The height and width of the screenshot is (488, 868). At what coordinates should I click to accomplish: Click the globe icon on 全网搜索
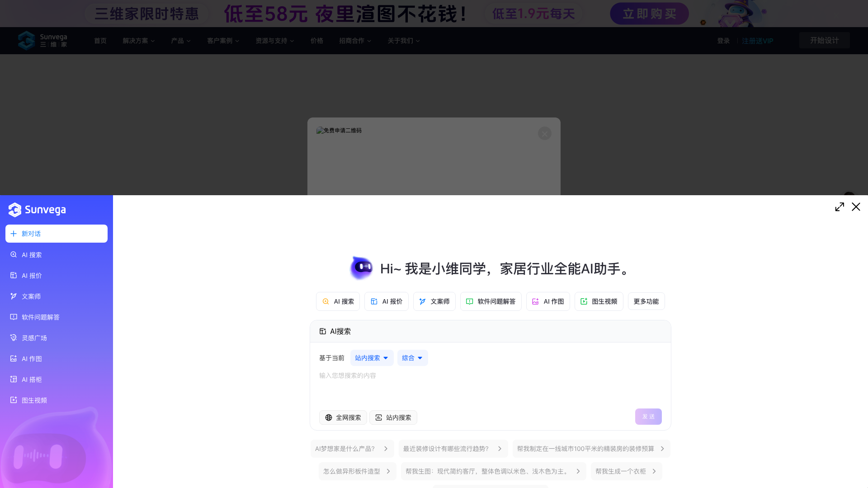click(329, 418)
